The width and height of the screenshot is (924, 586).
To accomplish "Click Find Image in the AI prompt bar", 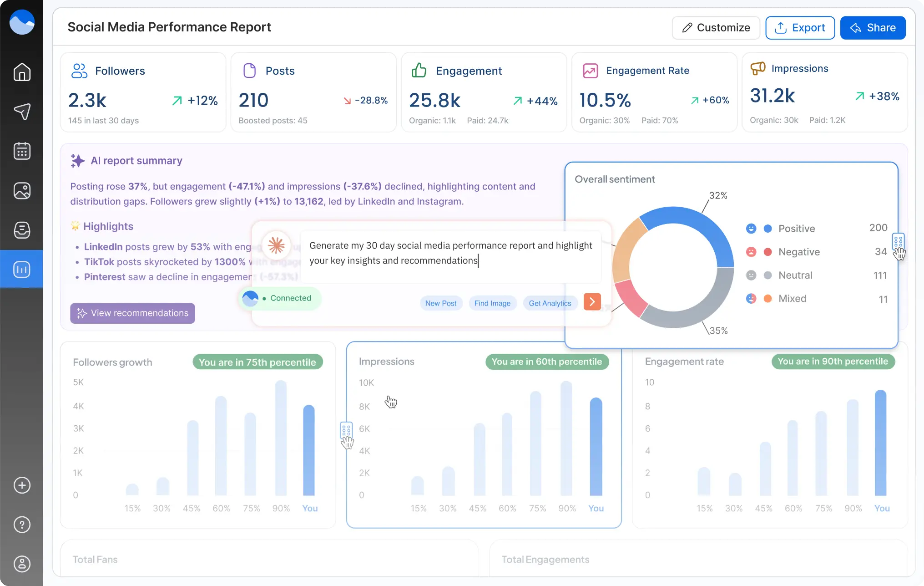I will pyautogui.click(x=492, y=303).
